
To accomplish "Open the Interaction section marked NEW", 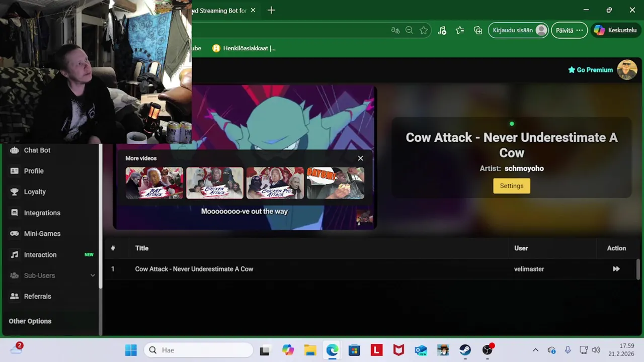I will coord(40,255).
